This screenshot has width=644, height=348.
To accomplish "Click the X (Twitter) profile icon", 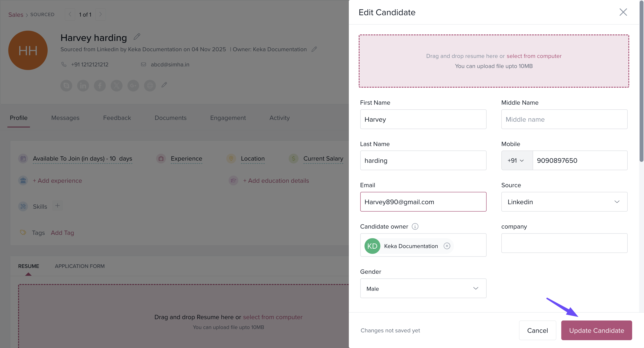I will pyautogui.click(x=117, y=86).
